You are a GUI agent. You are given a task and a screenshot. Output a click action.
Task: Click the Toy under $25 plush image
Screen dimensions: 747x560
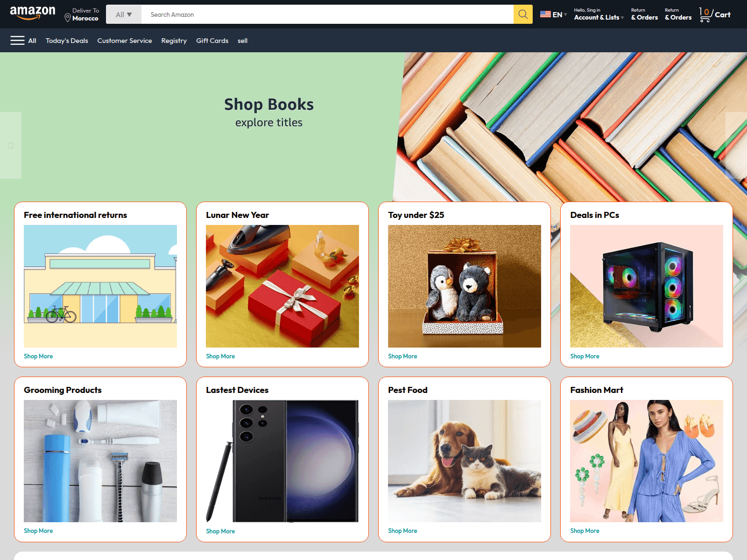[x=465, y=286]
